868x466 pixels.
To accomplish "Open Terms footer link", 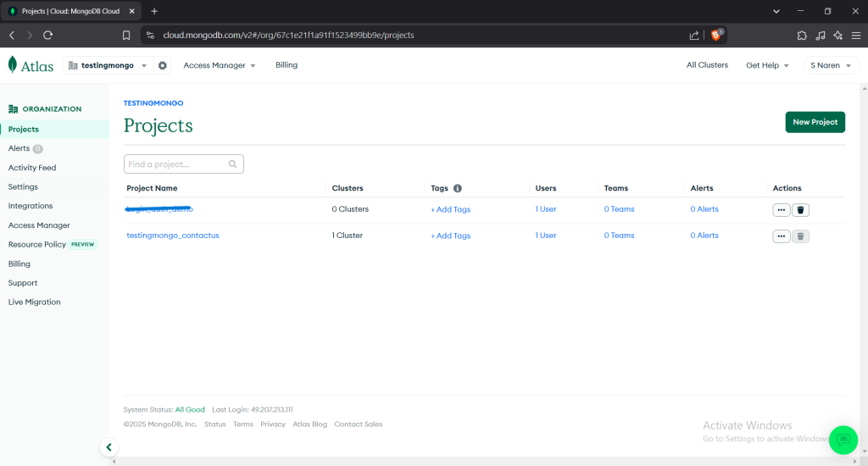I will (243, 424).
